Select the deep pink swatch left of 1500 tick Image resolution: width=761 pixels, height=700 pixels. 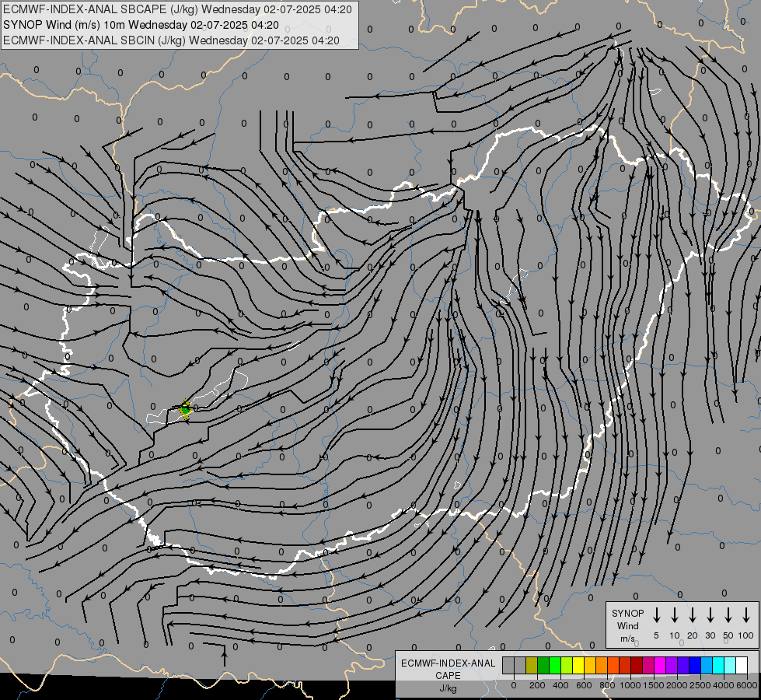pyautogui.click(x=648, y=666)
